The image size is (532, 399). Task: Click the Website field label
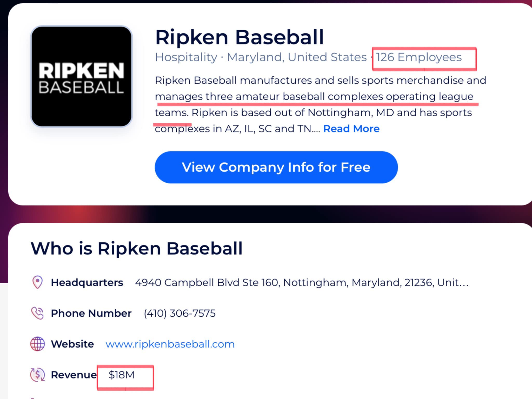tap(72, 344)
